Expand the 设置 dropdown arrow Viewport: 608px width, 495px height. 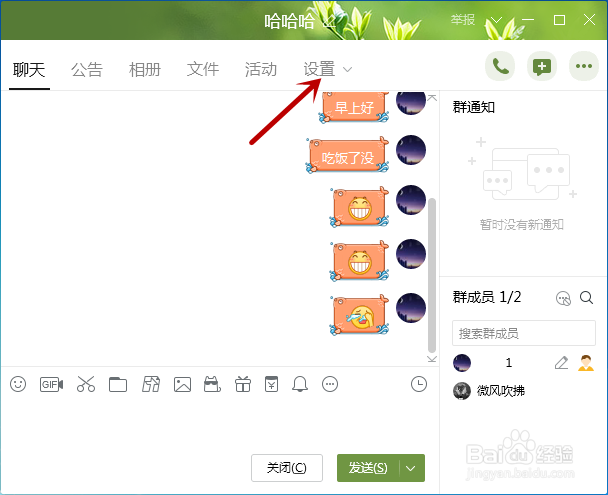click(x=347, y=70)
